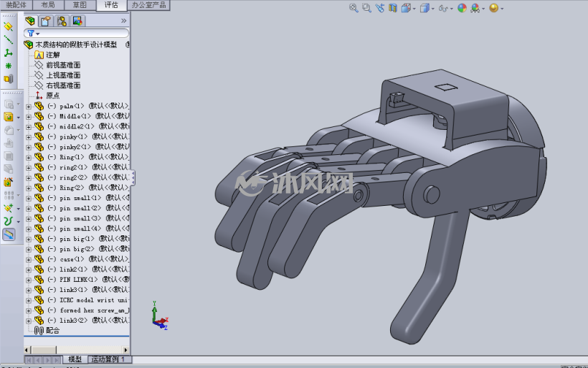588x368 pixels.
Task: Click Display Style cube icon
Action: pos(425,8)
